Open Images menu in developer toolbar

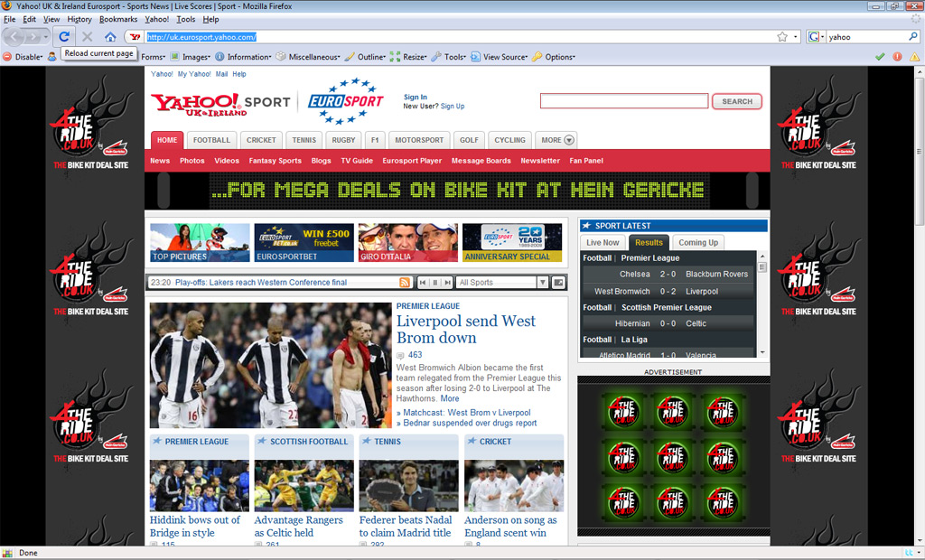[191, 57]
